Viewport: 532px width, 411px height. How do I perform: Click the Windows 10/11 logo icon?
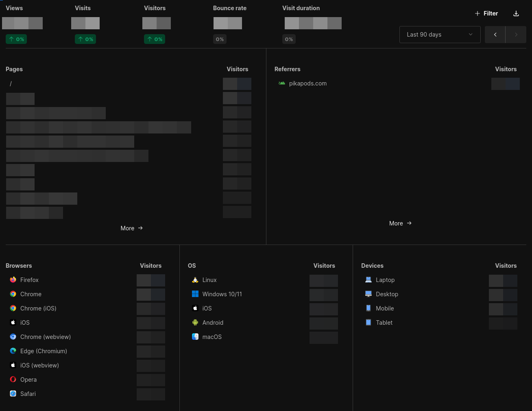click(195, 294)
